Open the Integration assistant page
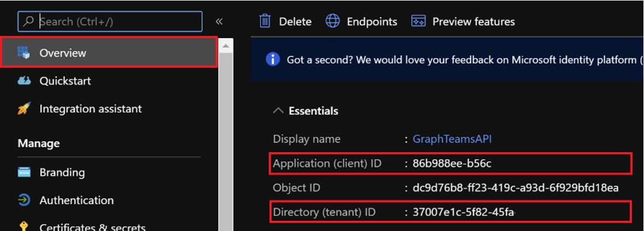This screenshot has height=231, width=644. pos(90,109)
